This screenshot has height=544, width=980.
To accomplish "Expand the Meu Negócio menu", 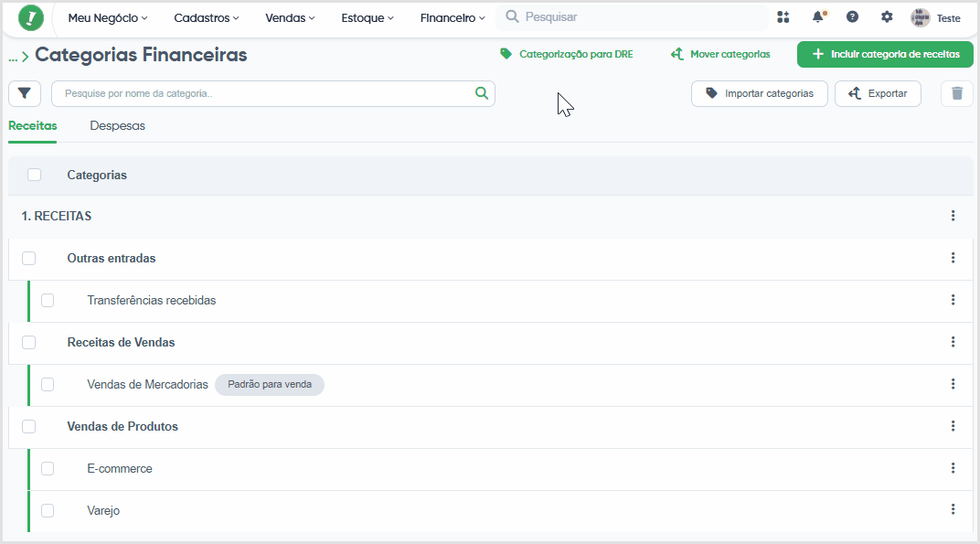I will point(108,18).
